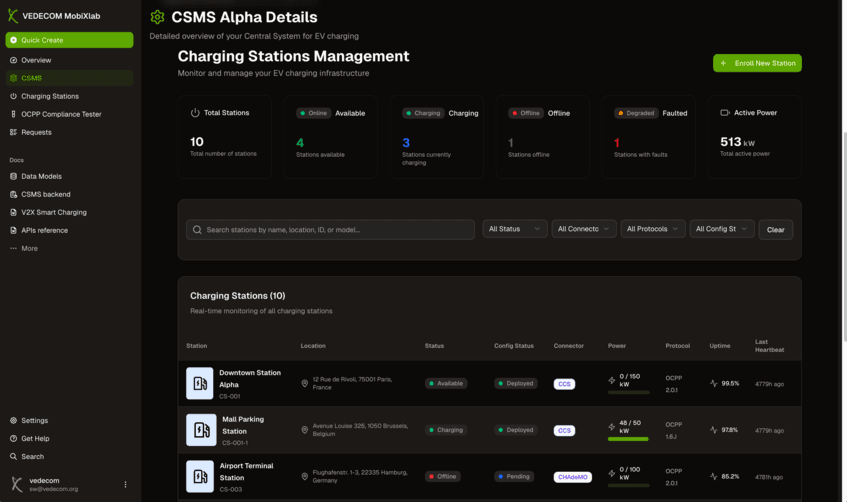The width and height of the screenshot is (847, 502).
Task: Click the VEDECOM MobiXlab logo icon
Action: [x=13, y=16]
